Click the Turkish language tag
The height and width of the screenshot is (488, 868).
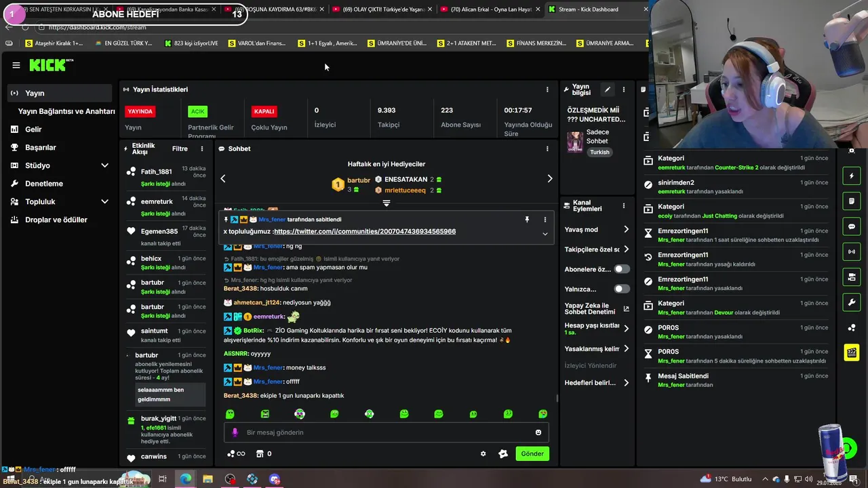[x=599, y=152]
